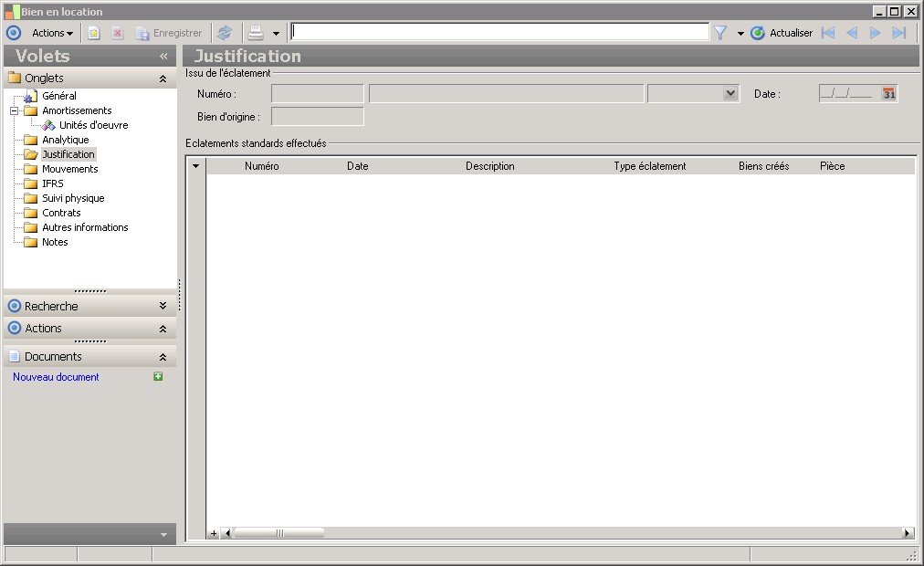Open the calendar date picker icon
The height and width of the screenshot is (566, 924).
(888, 93)
